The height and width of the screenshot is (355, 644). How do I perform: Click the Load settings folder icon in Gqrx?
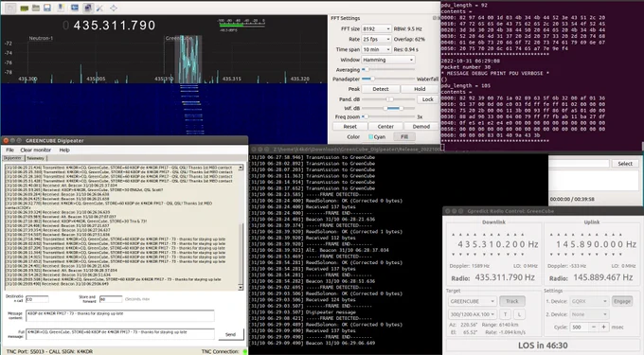click(x=36, y=8)
